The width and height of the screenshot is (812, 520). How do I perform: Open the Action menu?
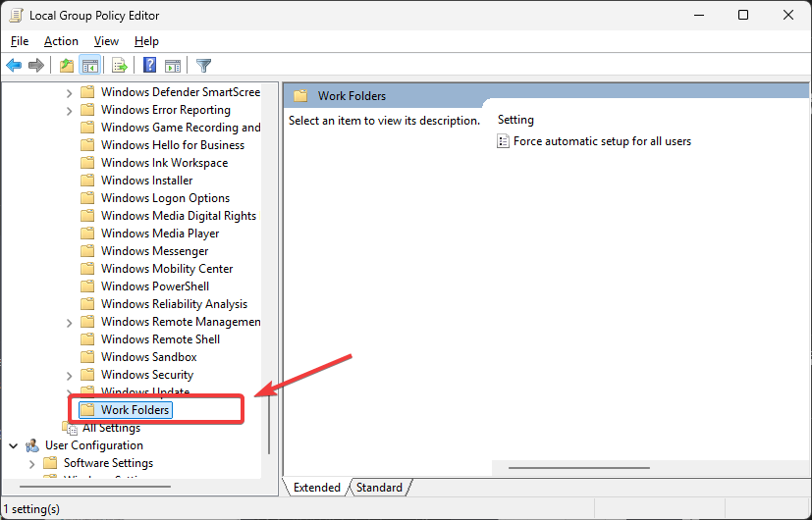pos(61,41)
